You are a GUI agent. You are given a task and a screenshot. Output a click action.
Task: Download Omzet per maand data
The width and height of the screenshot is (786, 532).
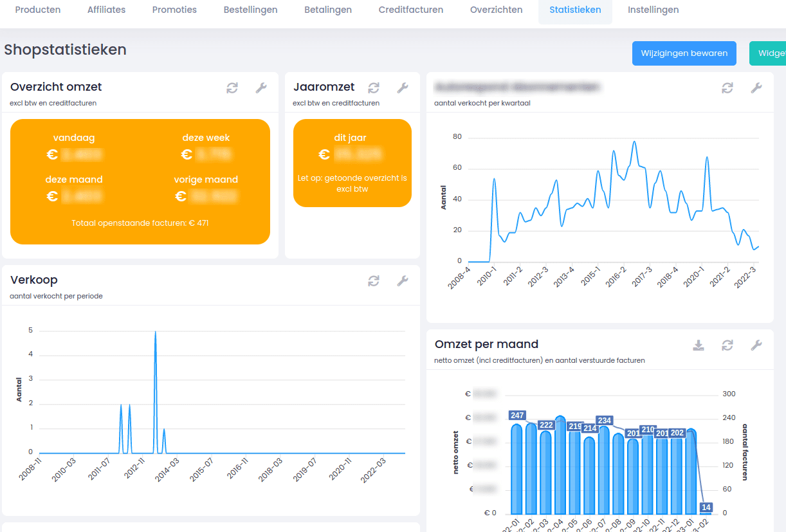699,345
